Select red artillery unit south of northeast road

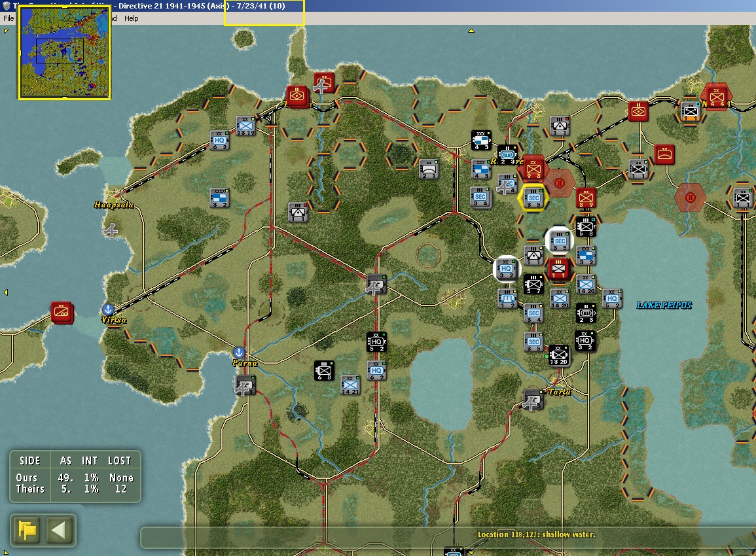[664, 154]
